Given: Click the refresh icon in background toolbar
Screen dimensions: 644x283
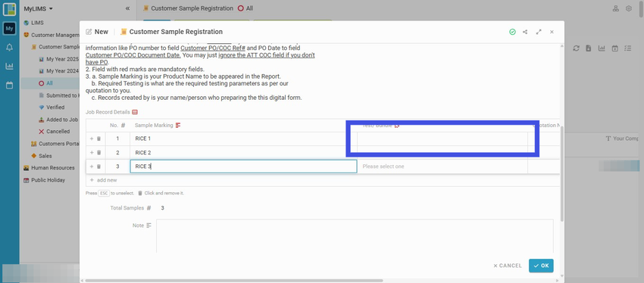Looking at the screenshot, I should point(577,48).
